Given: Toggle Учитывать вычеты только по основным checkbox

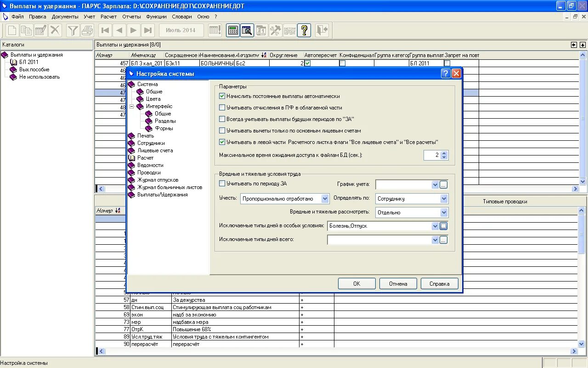Looking at the screenshot, I should (222, 131).
